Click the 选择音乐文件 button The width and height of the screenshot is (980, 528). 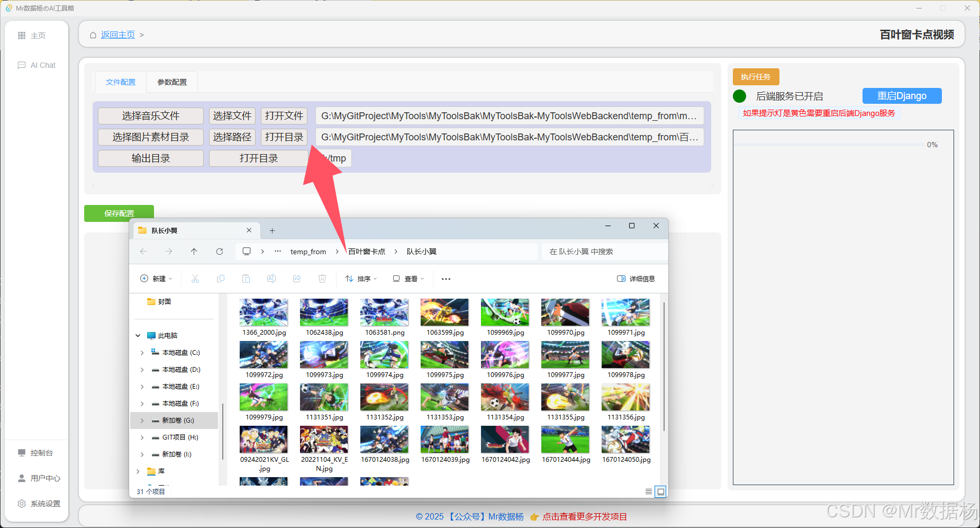click(x=151, y=116)
